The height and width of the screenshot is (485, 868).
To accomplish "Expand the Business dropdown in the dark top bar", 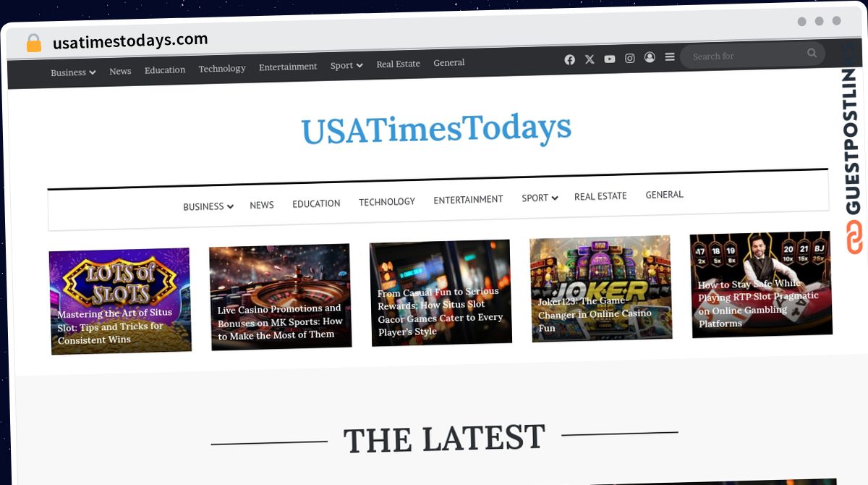I will (73, 72).
